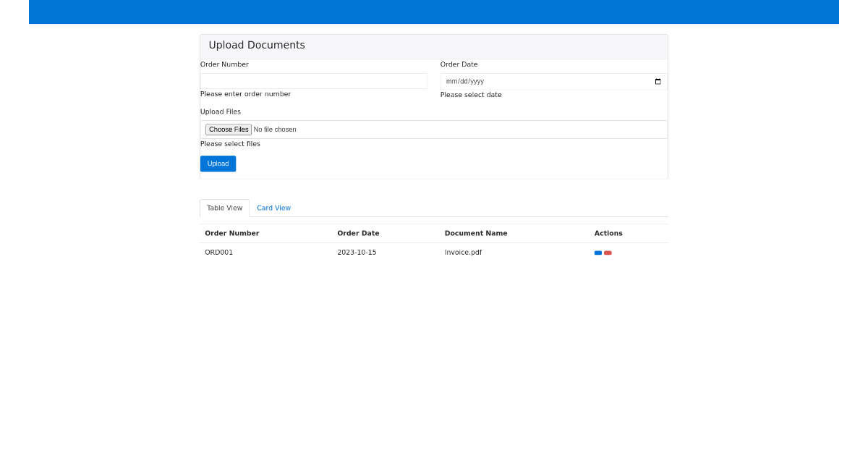Viewport: 868px width, 456px height.
Task: Select the Table View tab
Action: 224,208
